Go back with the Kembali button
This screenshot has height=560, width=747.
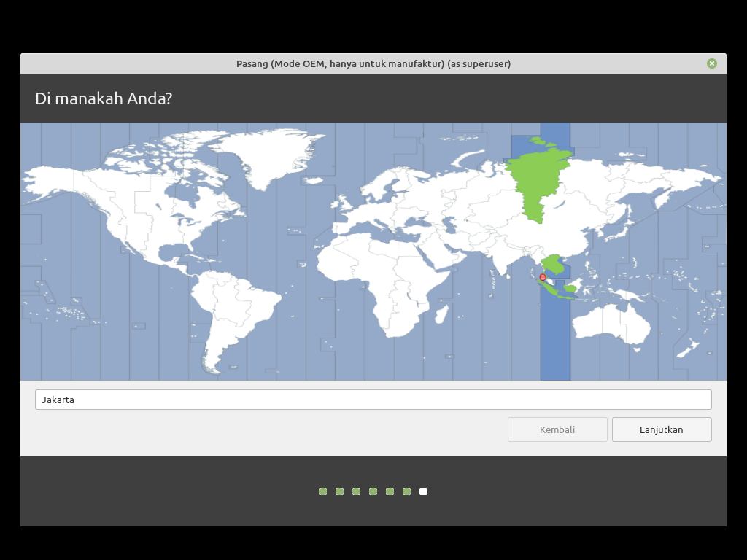557,429
